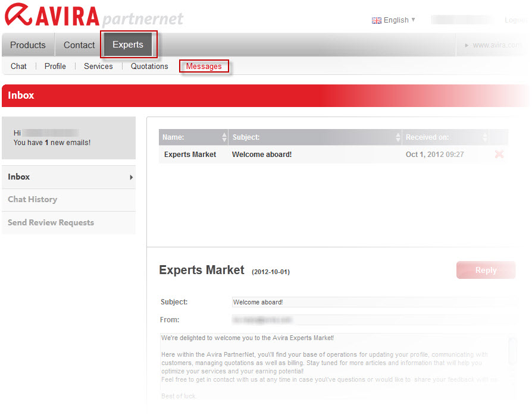Click the Avira logo
The width and height of the screenshot is (532, 418).
tap(94, 15)
